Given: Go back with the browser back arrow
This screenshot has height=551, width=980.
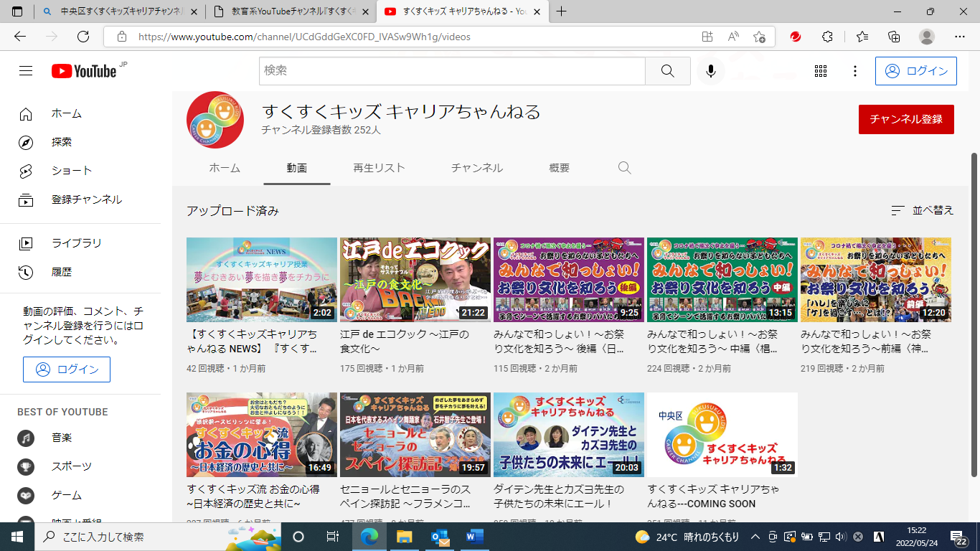Looking at the screenshot, I should point(20,37).
